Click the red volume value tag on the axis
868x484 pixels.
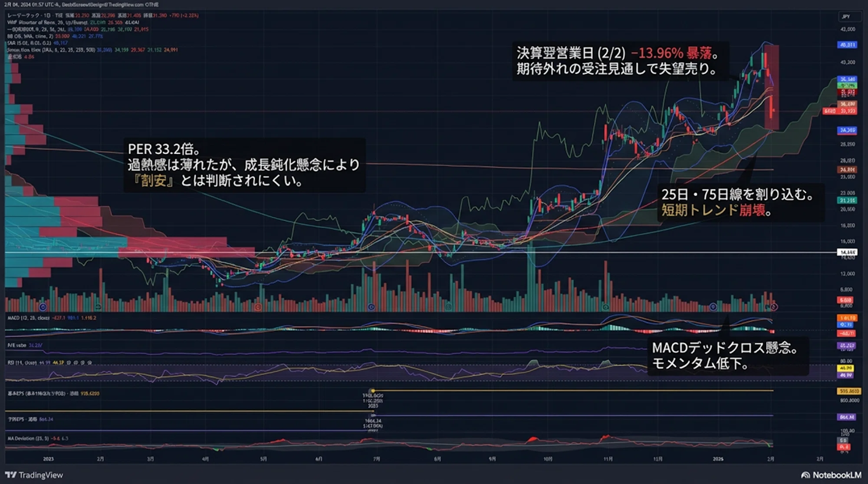coord(845,300)
